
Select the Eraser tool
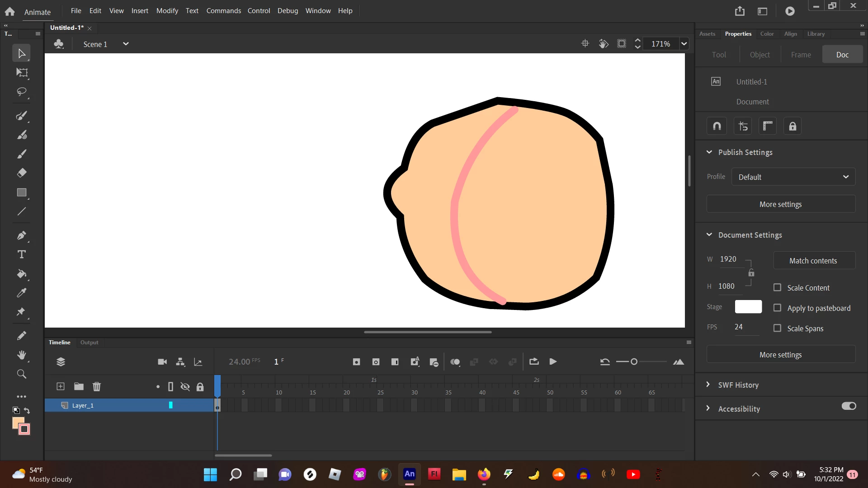coord(22,173)
